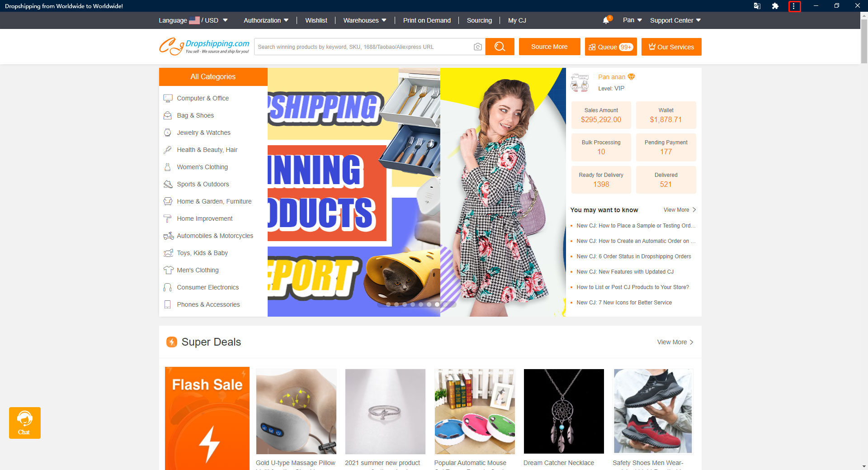Click the Super Deals lightning icon

click(x=172, y=342)
